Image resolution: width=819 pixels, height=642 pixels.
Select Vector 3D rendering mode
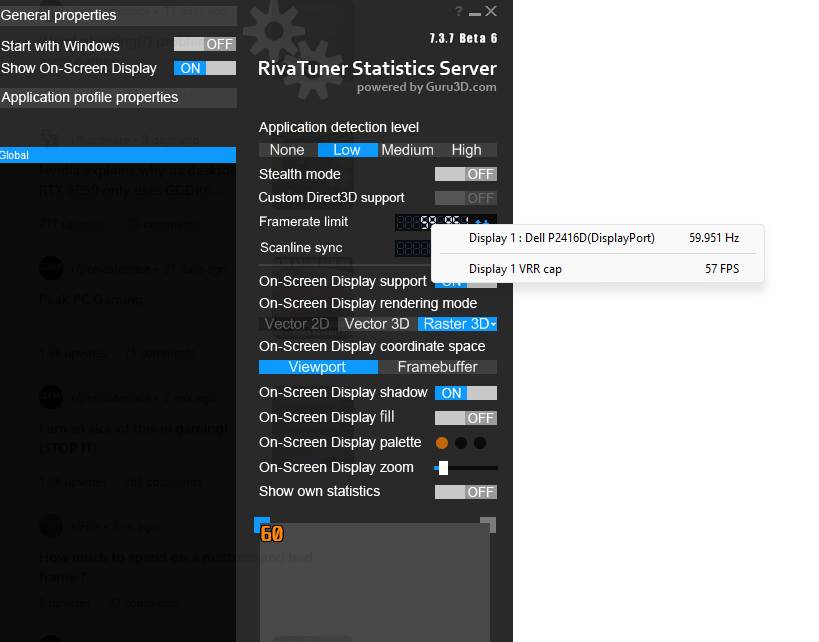point(377,324)
